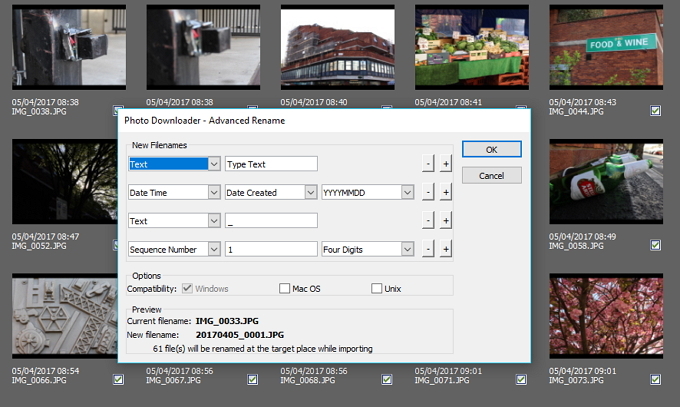Uncheck the IMG_0058.JPG import checkbox
Screen dimensions: 680x407
point(655,245)
